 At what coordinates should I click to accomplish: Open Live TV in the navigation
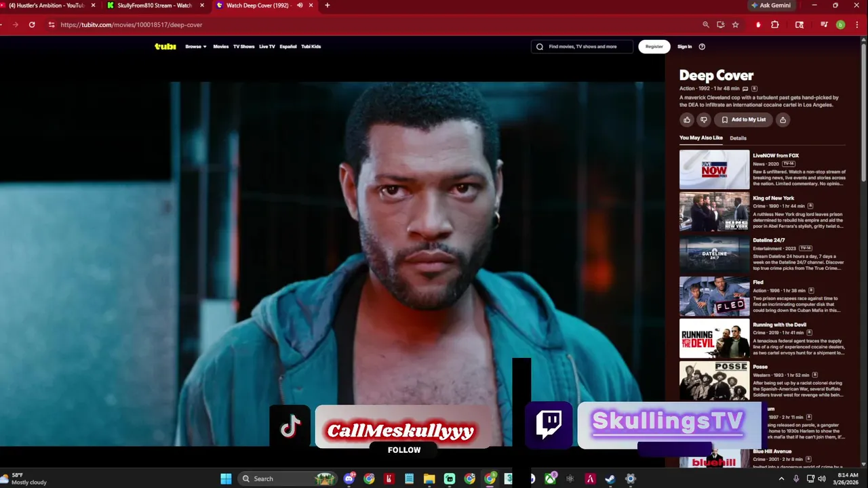[x=267, y=47]
